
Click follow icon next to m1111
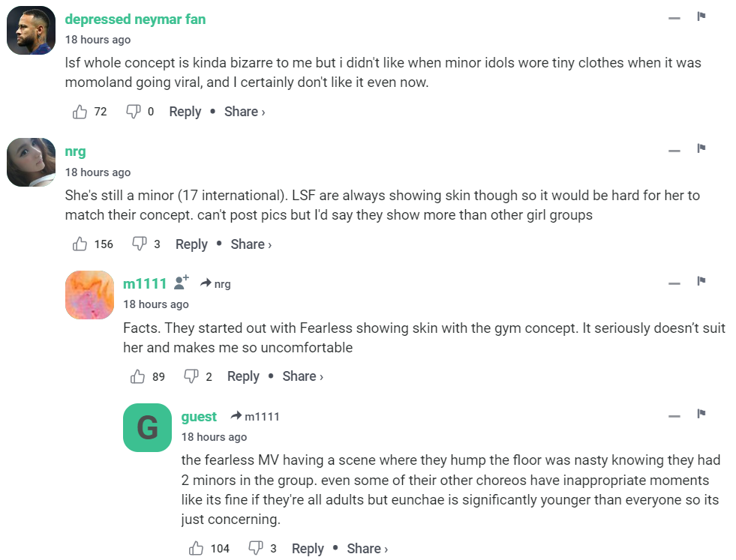coord(181,283)
